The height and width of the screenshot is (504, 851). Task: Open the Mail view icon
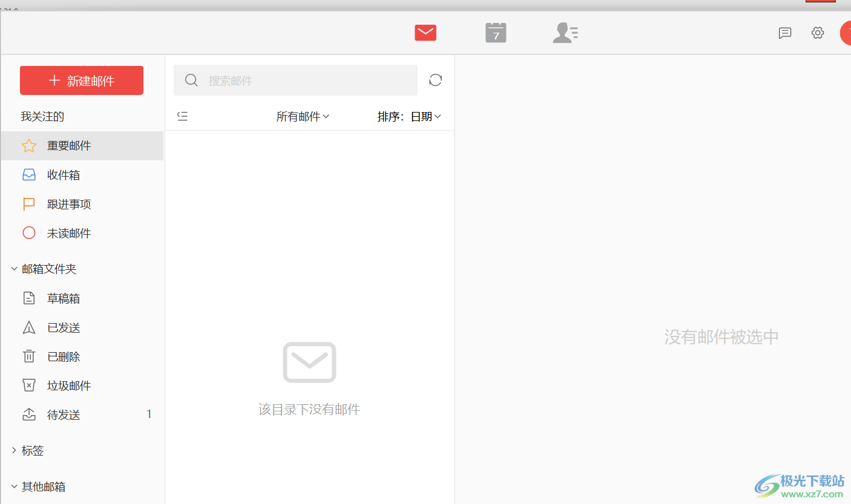(425, 33)
